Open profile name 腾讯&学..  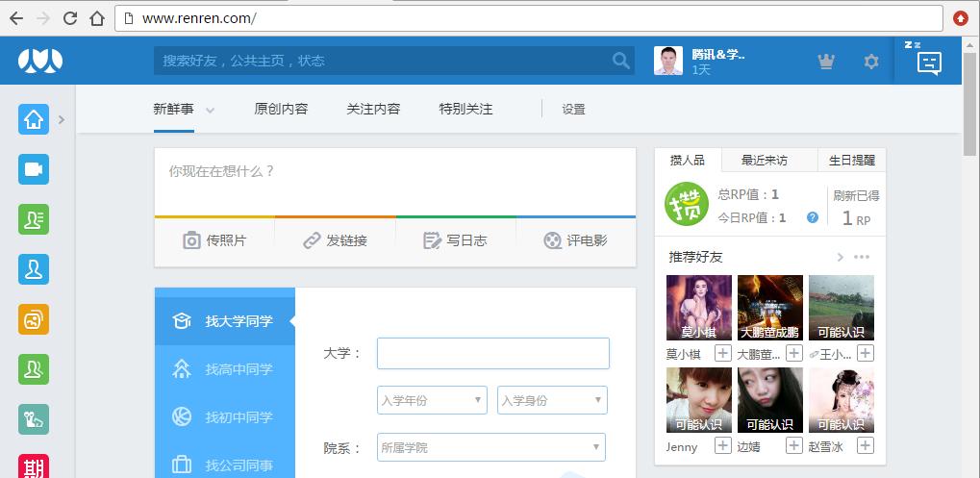[x=718, y=55]
